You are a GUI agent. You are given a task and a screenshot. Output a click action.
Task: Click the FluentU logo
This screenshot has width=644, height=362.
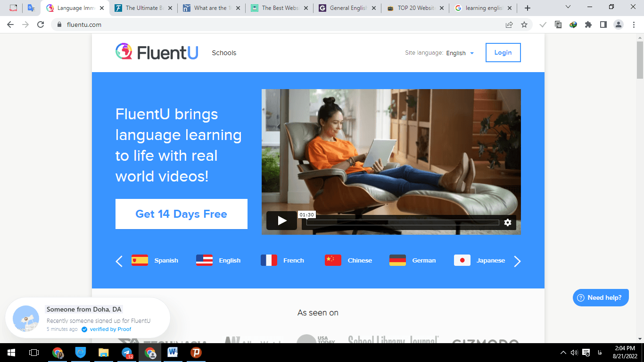(157, 52)
